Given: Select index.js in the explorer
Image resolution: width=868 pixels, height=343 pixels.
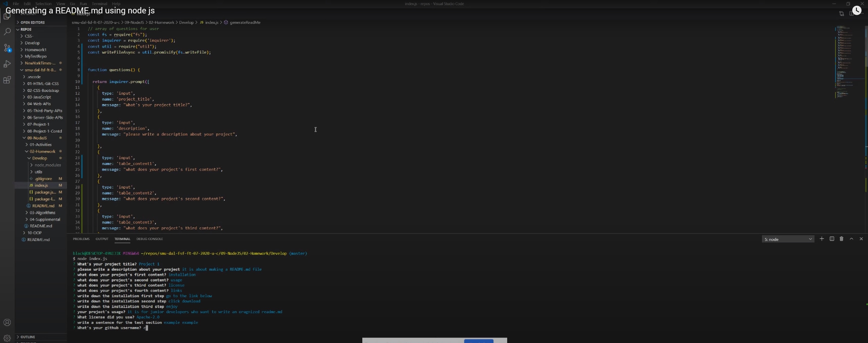Looking at the screenshot, I should 41,186.
